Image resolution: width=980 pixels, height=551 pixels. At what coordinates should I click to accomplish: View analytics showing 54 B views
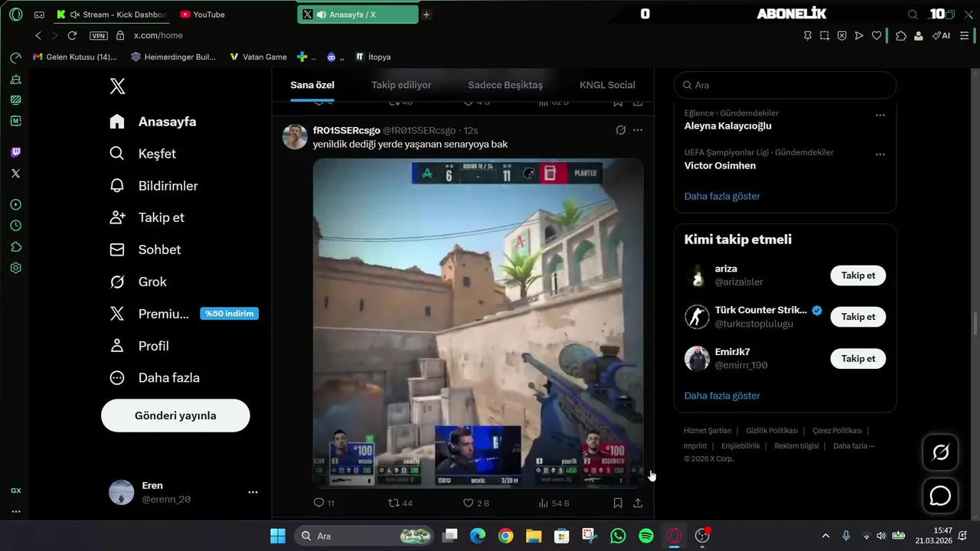click(554, 503)
